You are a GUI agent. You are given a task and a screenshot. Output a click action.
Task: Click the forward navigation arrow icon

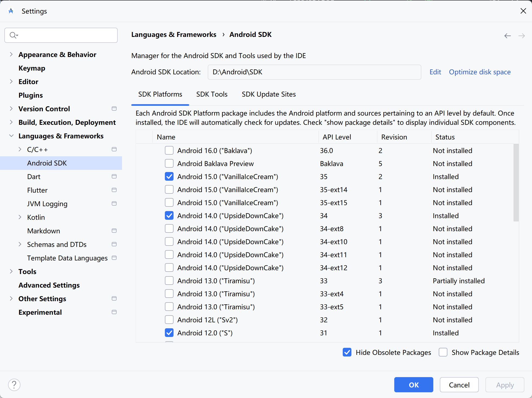[x=521, y=36]
